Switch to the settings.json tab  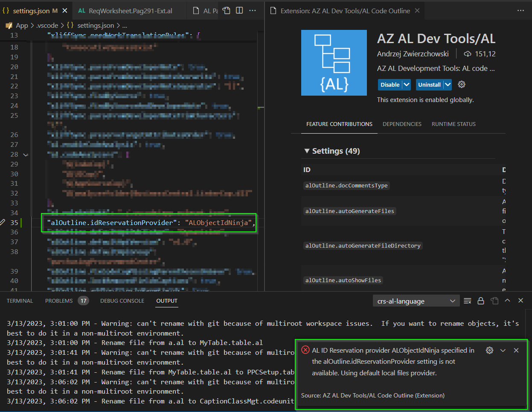pos(31,11)
